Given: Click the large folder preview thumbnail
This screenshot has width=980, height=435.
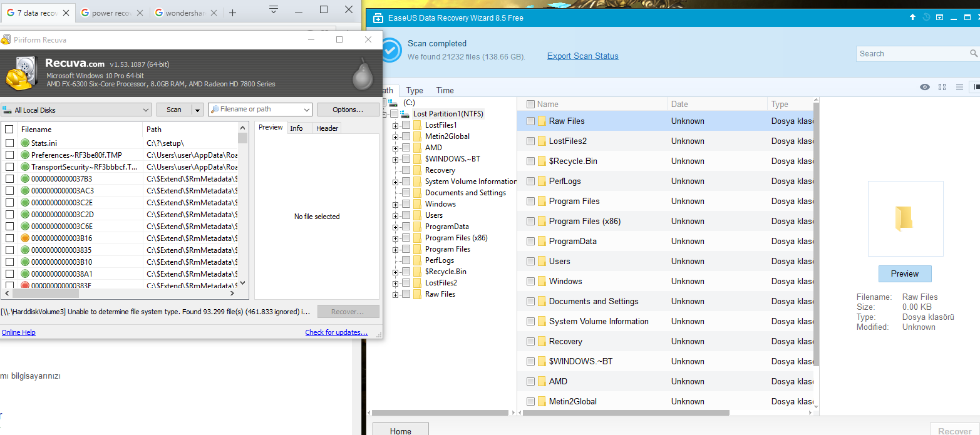Looking at the screenshot, I should click(x=904, y=218).
